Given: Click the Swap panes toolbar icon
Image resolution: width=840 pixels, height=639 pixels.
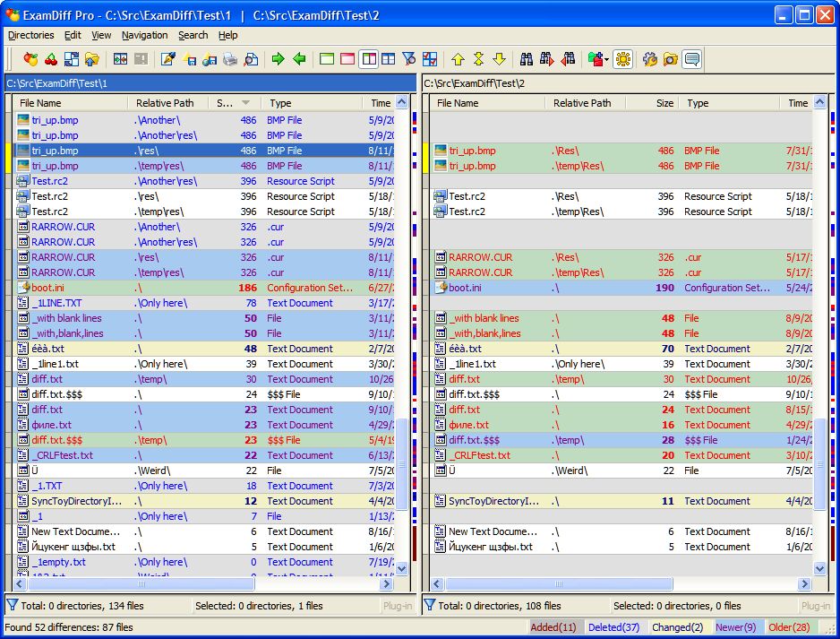Looking at the screenshot, I should click(121, 59).
